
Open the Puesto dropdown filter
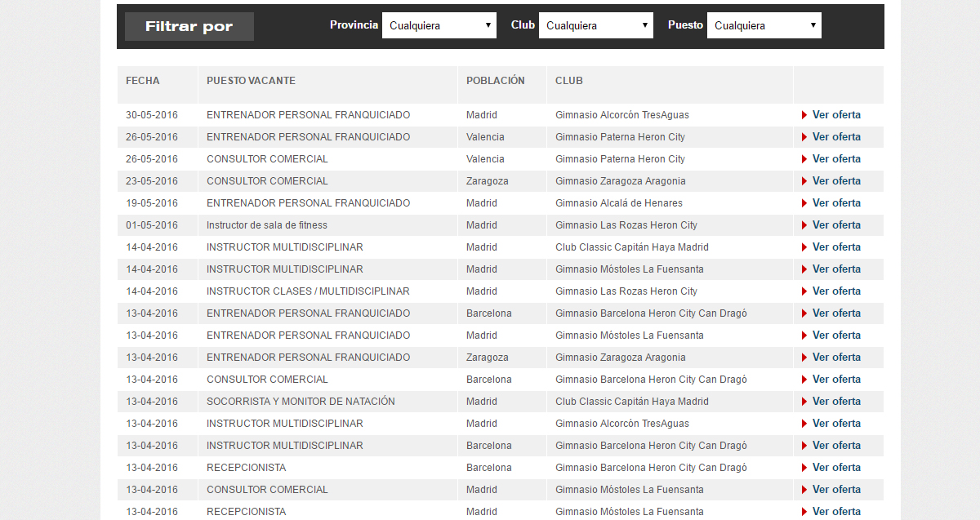pos(764,25)
